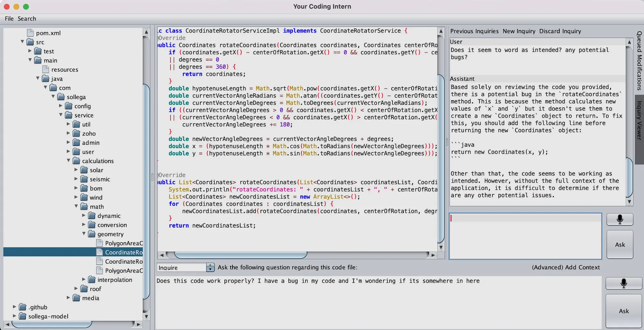644x330 pixels.
Task: Click the interpolation folder icon
Action: 91,280
